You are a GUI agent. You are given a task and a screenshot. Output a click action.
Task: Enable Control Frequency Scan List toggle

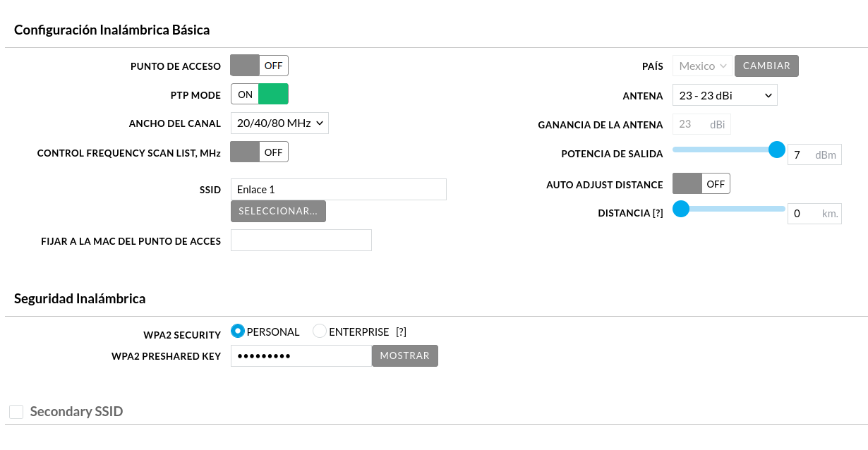point(259,152)
